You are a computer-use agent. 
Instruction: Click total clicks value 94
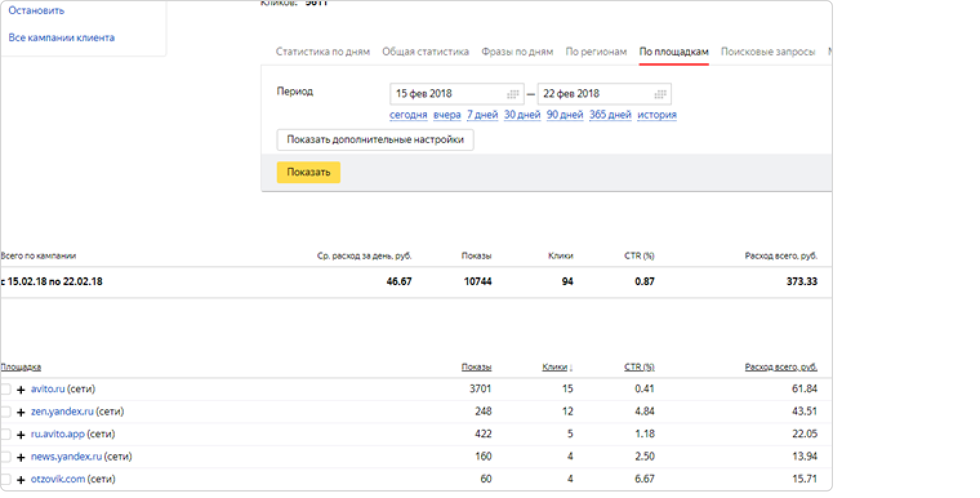coord(567,282)
